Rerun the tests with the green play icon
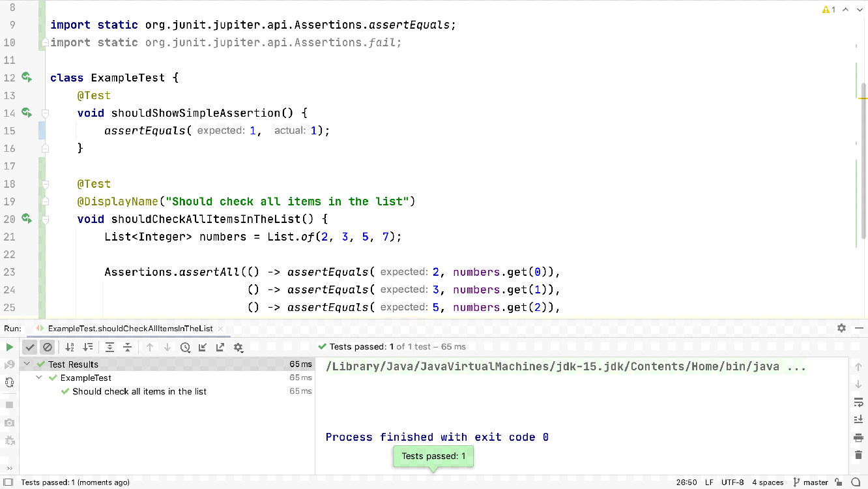 [x=9, y=348]
